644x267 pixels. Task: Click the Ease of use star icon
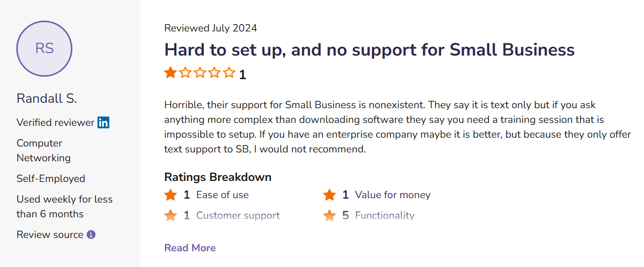pos(170,195)
